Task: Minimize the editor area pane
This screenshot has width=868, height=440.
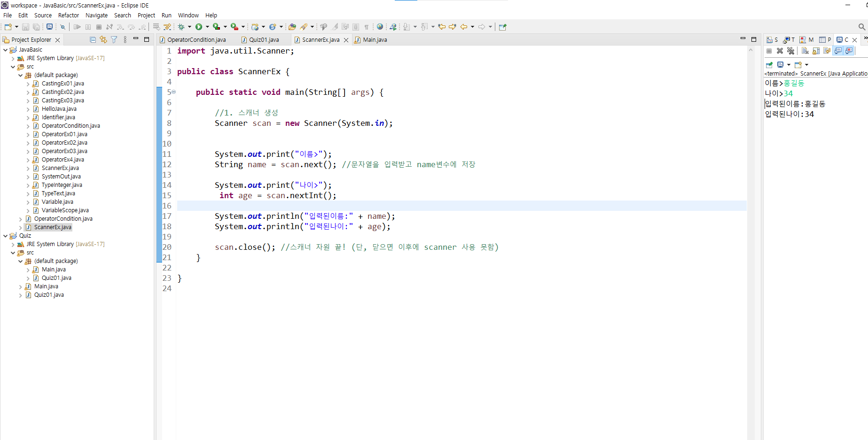Action: [743, 39]
